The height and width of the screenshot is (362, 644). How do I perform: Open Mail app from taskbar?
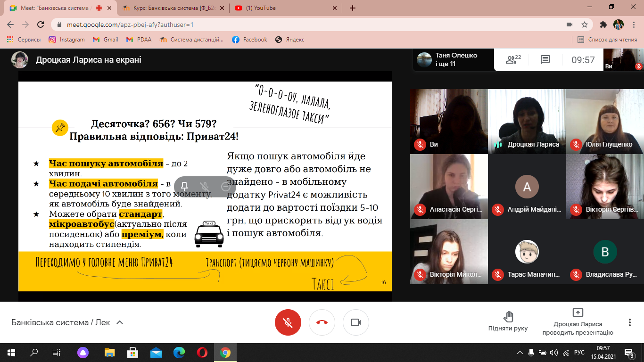click(156, 352)
